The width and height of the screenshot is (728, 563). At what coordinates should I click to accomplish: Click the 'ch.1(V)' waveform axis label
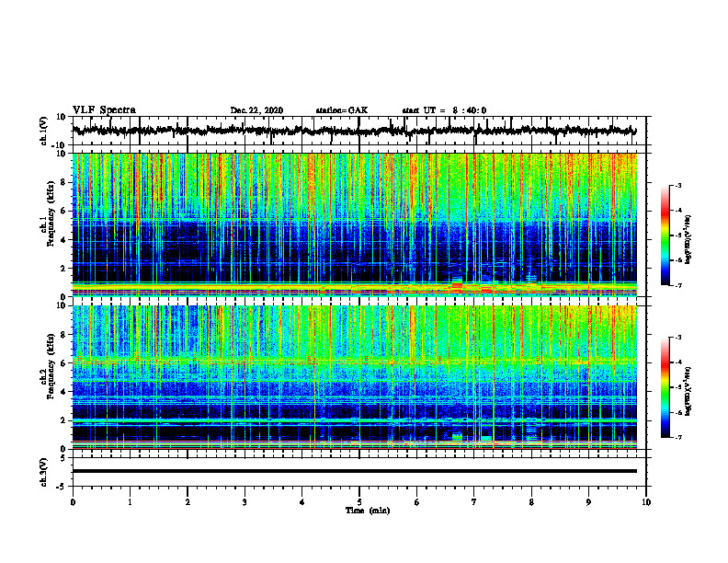(x=44, y=131)
